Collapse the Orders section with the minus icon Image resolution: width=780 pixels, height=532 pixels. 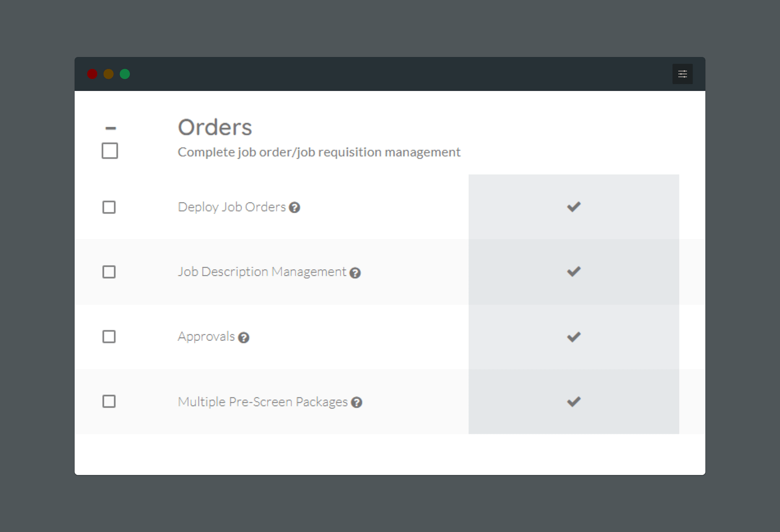point(110,128)
